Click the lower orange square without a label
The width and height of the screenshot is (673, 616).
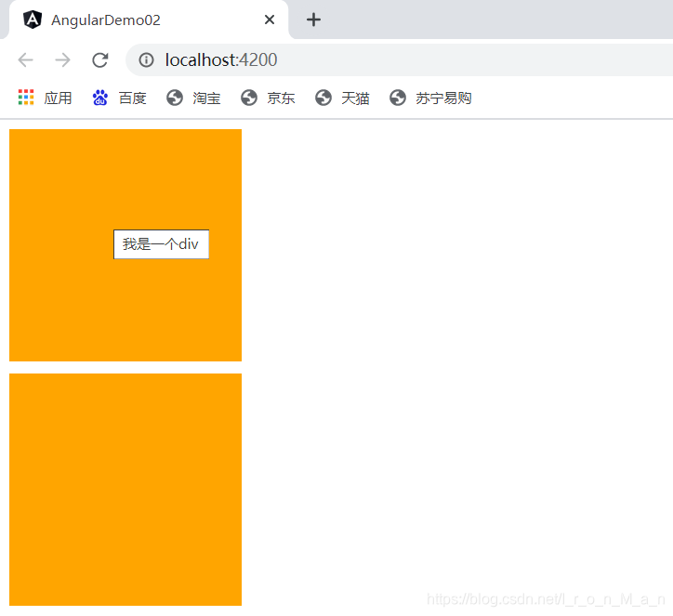[125, 490]
